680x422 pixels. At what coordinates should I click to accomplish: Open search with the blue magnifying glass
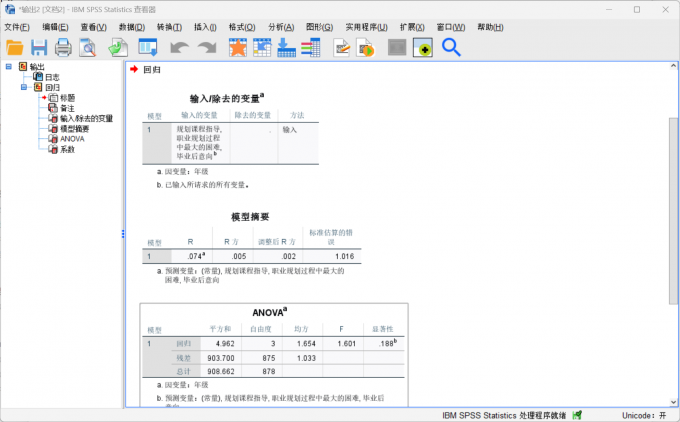tap(451, 47)
